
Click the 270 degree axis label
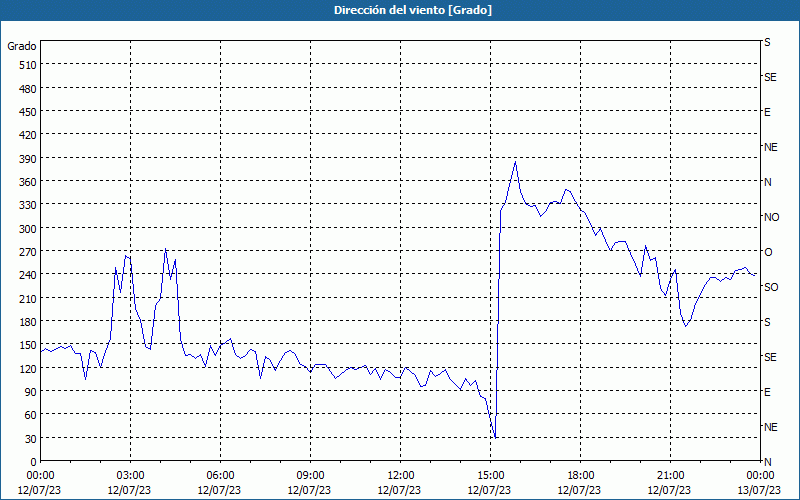coord(28,252)
